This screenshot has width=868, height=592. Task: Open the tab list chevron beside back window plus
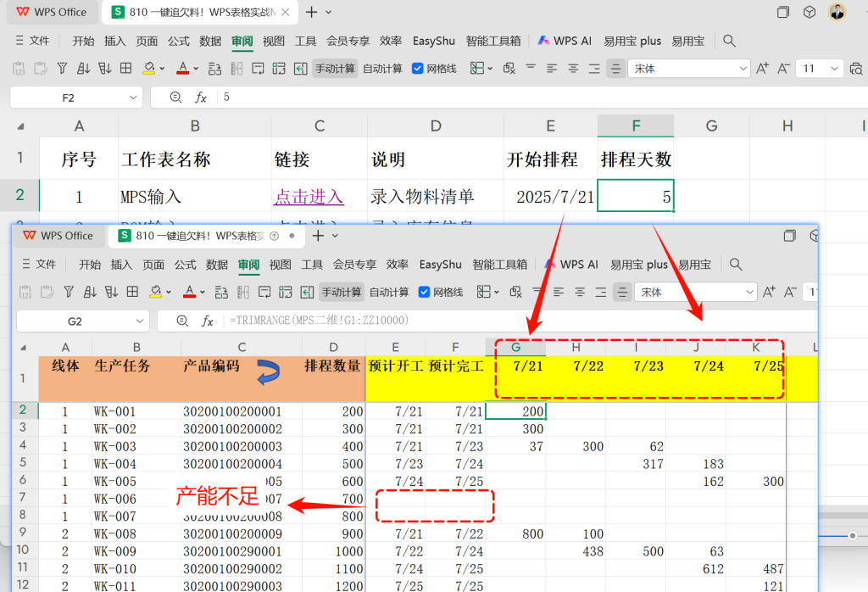(x=328, y=12)
